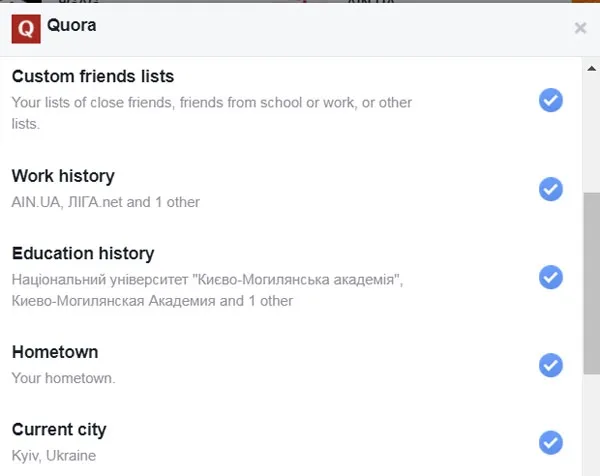The width and height of the screenshot is (600, 476).
Task: Click the Current city heading
Action: (x=59, y=430)
